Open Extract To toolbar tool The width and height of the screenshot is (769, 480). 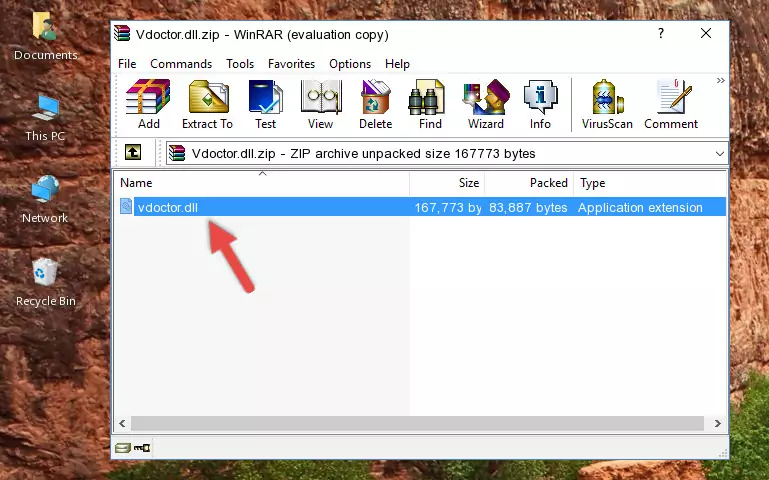point(207,104)
